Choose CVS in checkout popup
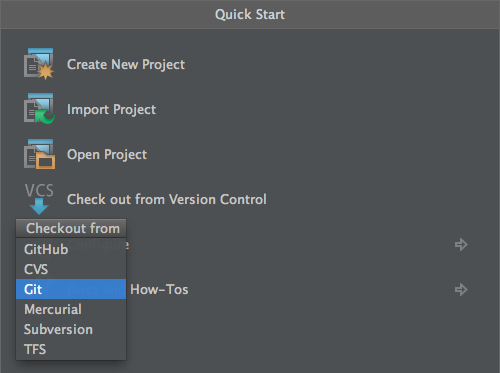 pos(71,269)
